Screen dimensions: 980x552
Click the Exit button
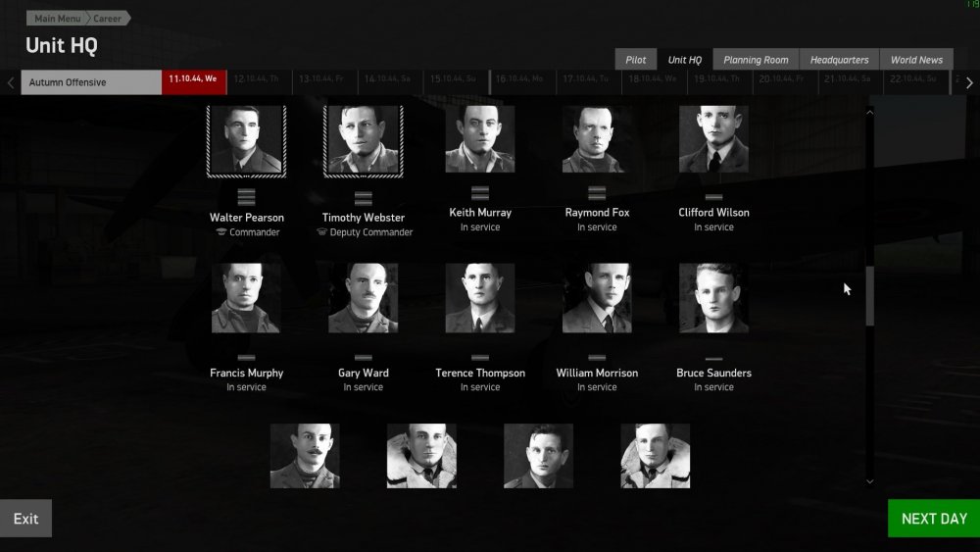(25, 519)
